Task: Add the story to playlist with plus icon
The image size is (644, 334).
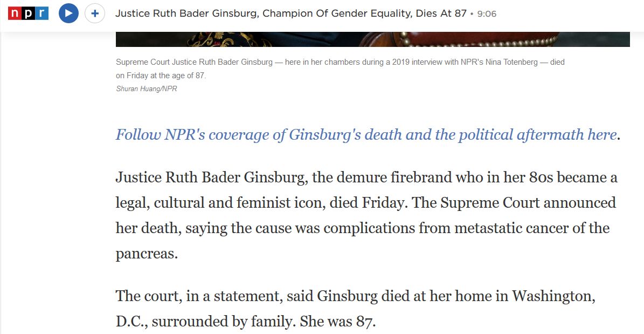Action: 95,13
